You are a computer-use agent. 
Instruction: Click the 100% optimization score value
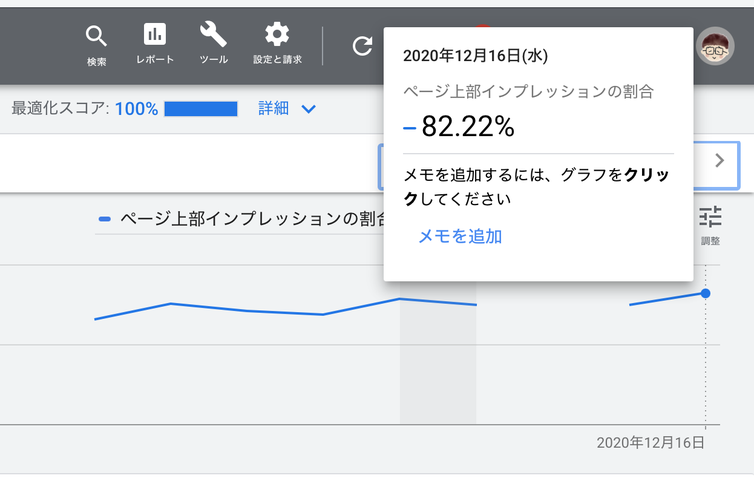click(136, 108)
